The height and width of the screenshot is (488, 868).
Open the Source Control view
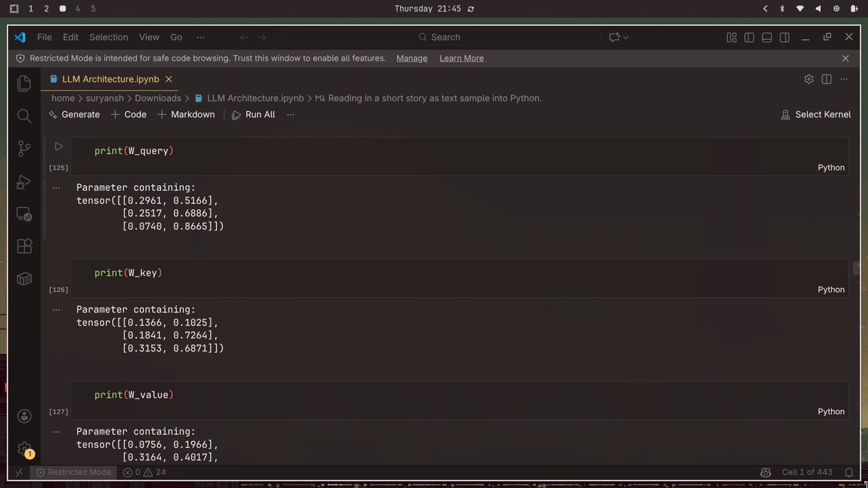coord(24,149)
